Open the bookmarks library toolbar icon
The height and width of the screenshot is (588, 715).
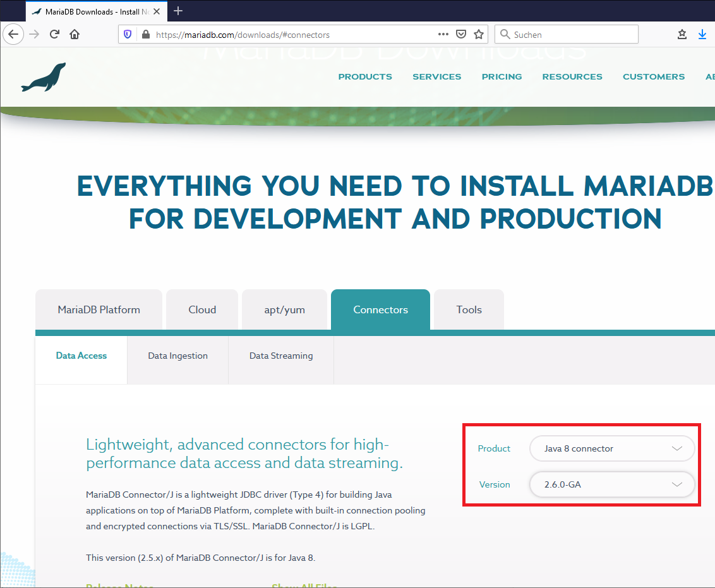pos(682,35)
